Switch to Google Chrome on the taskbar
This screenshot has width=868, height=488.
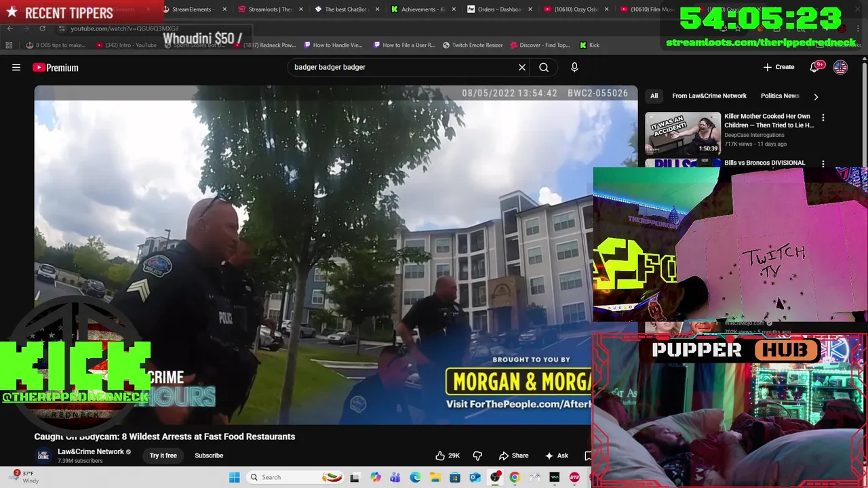click(x=515, y=477)
